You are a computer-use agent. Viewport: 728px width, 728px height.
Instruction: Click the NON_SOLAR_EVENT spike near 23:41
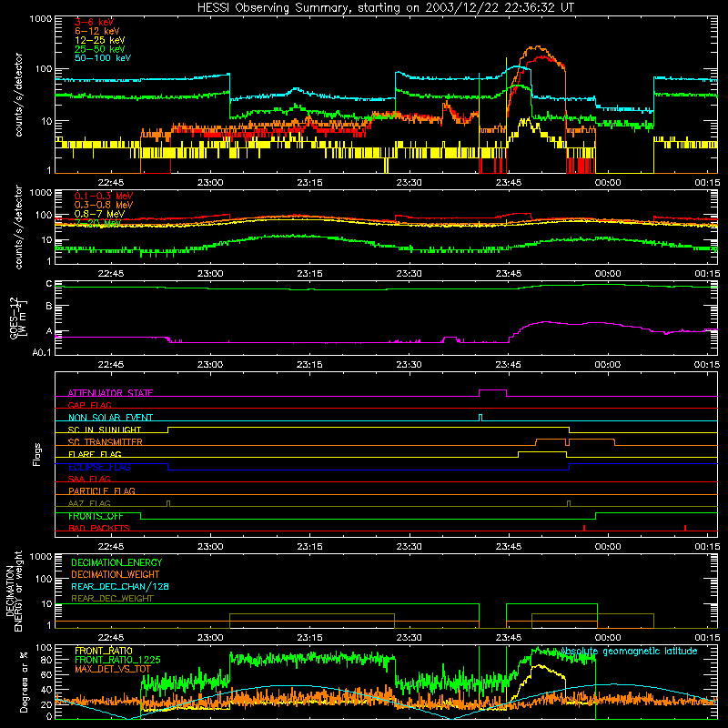click(480, 418)
